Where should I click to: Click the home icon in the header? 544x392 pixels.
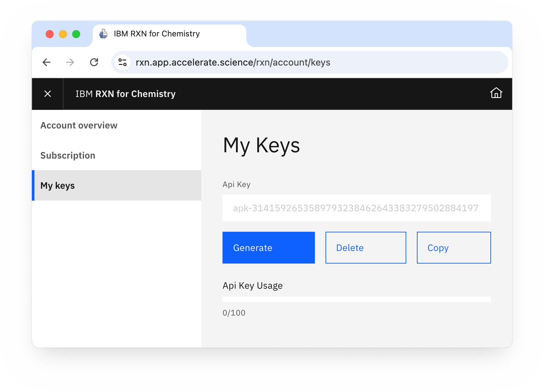tap(496, 93)
